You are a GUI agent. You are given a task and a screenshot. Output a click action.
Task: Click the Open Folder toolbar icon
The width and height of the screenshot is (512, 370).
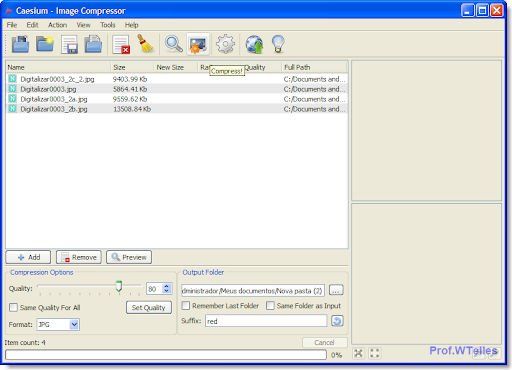(x=45, y=44)
